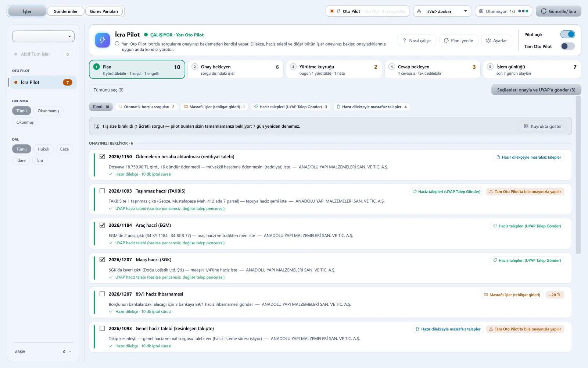Click the Güncelle/Tara refresh icon

(x=544, y=11)
